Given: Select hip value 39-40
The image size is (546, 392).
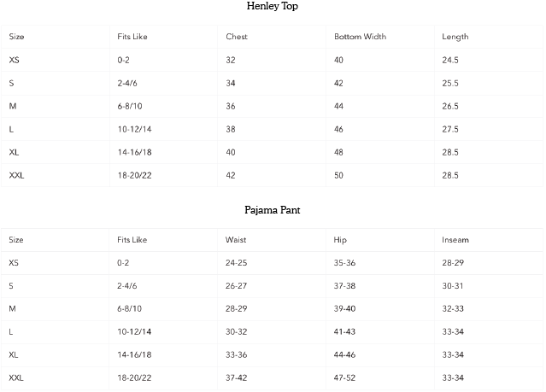Looking at the screenshot, I should coord(345,308).
